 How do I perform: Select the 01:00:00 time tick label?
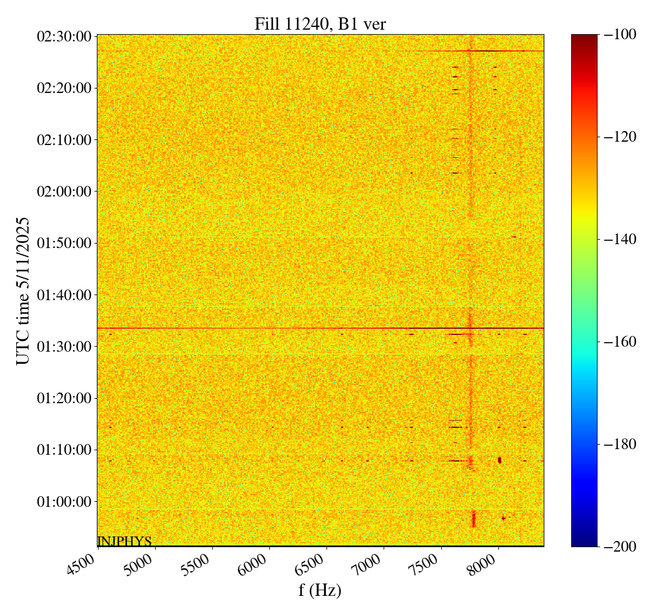click(64, 502)
